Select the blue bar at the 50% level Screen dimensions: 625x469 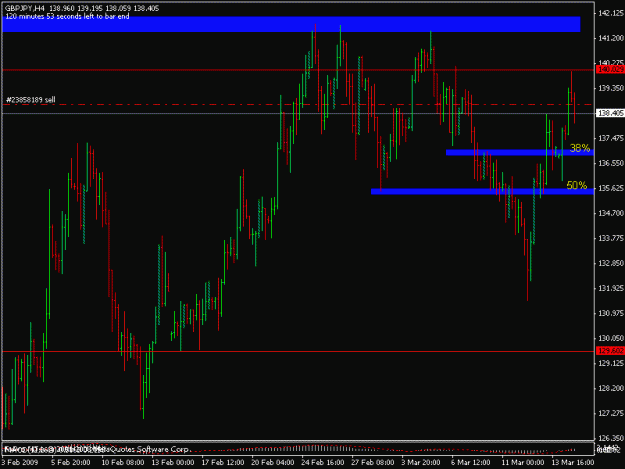[x=482, y=191]
